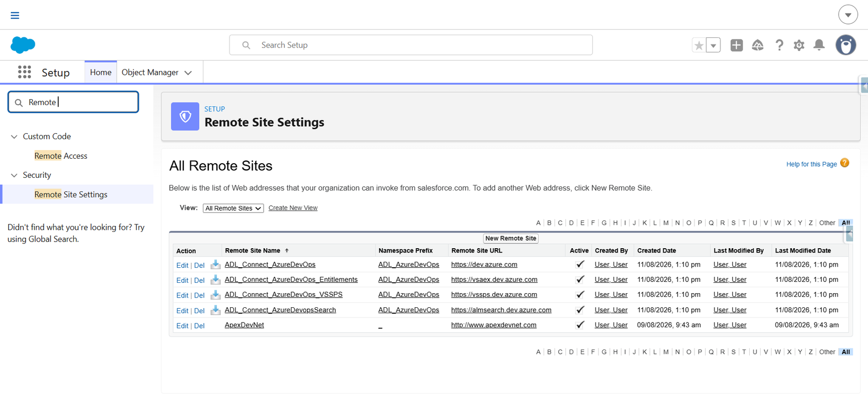The width and height of the screenshot is (868, 401).
Task: Click the orange help icon beside Help for this Page
Action: tap(845, 163)
